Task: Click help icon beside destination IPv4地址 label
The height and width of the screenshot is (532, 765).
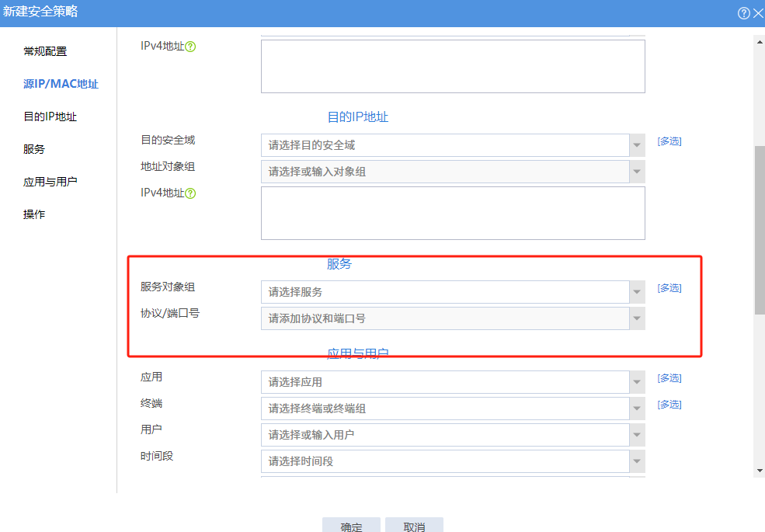Action: [x=190, y=193]
